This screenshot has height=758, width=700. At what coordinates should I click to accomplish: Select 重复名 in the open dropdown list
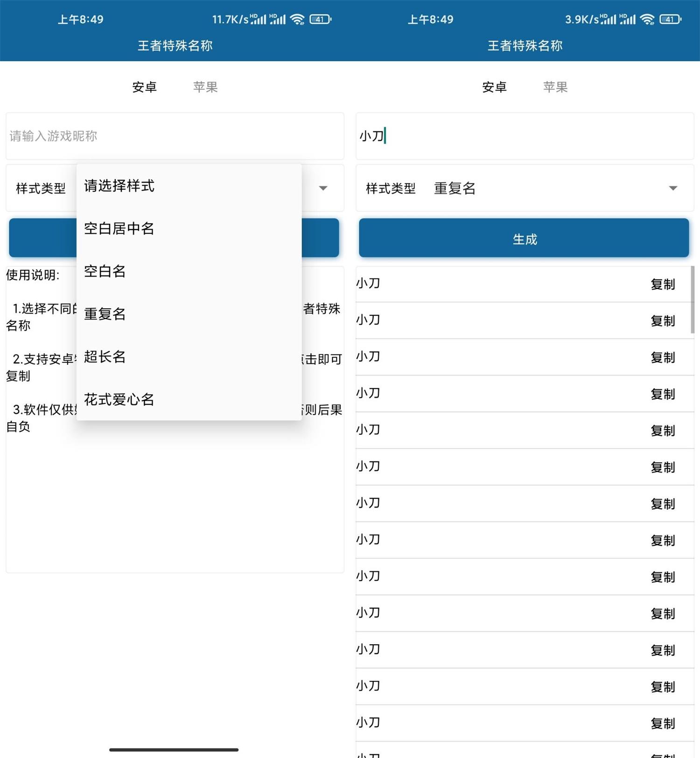105,314
